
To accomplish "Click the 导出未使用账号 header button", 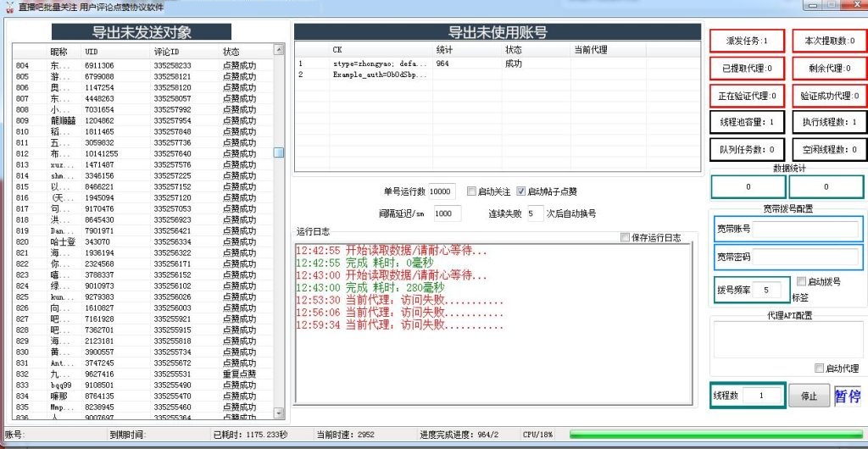I will click(498, 33).
